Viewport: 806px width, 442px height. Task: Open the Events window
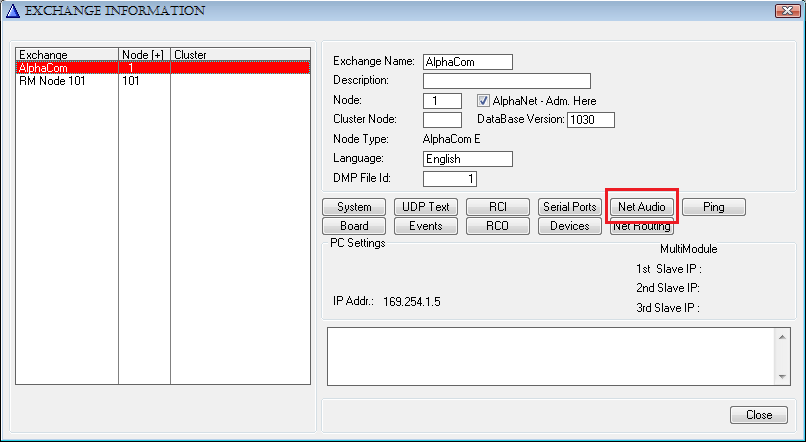[x=426, y=226]
